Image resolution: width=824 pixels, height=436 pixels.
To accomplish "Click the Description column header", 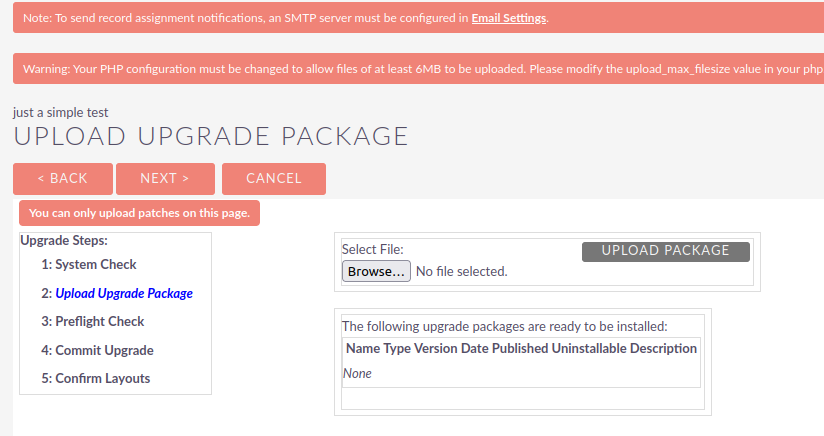I will [x=661, y=349].
